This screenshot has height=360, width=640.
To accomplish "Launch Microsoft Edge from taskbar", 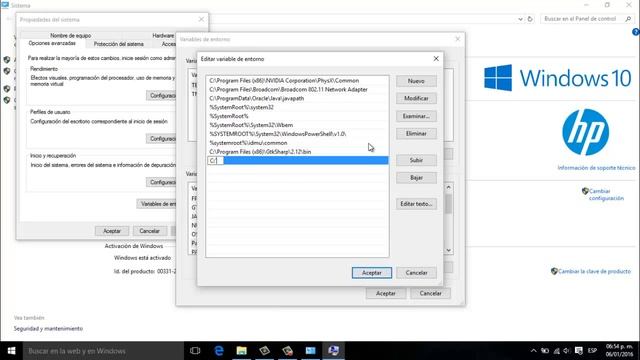I will [x=219, y=351].
